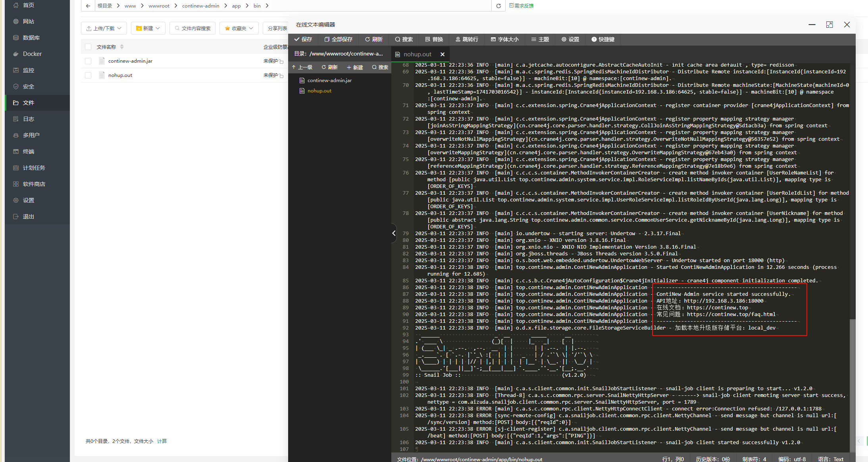The width and height of the screenshot is (868, 462).
Task: Click 刷新 in the editor sidebar
Action: coord(329,67)
